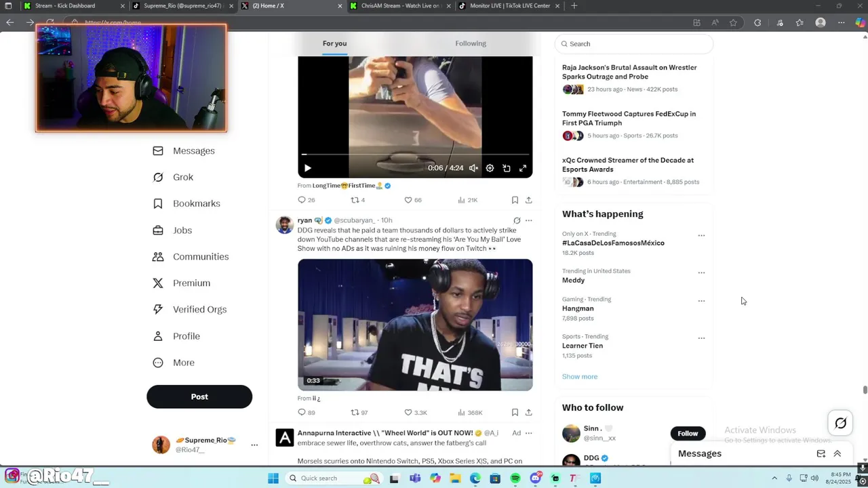This screenshot has height=488, width=868.
Task: Bookmark the LongTime FirstTime video post
Action: click(515, 200)
